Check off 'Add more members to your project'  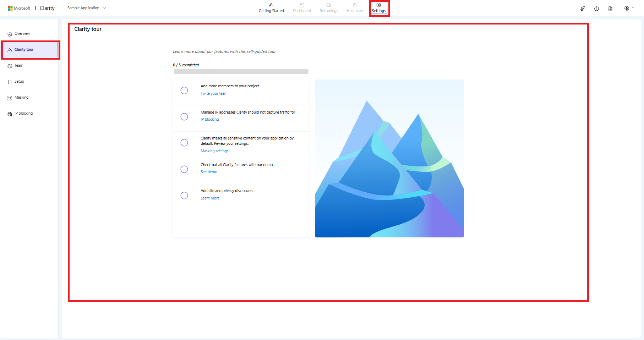click(x=184, y=91)
